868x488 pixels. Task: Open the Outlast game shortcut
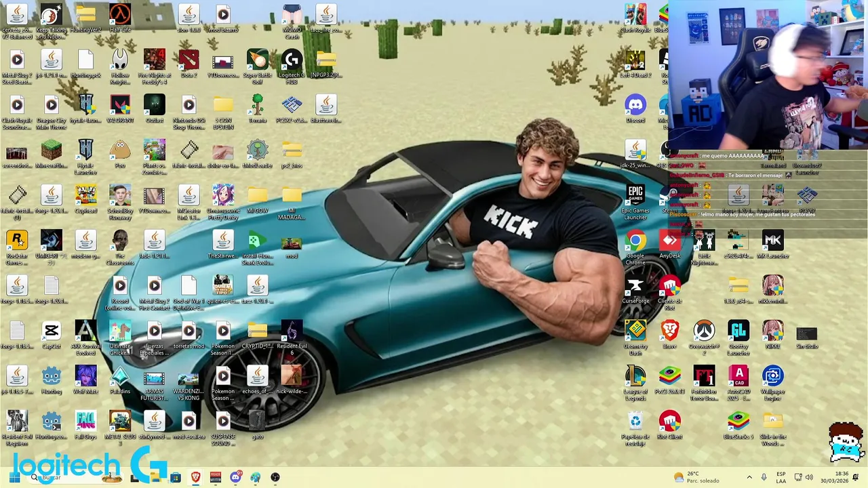154,105
